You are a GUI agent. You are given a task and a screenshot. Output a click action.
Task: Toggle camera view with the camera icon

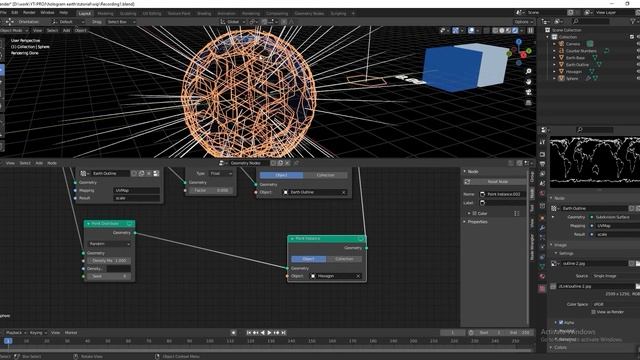(x=529, y=92)
